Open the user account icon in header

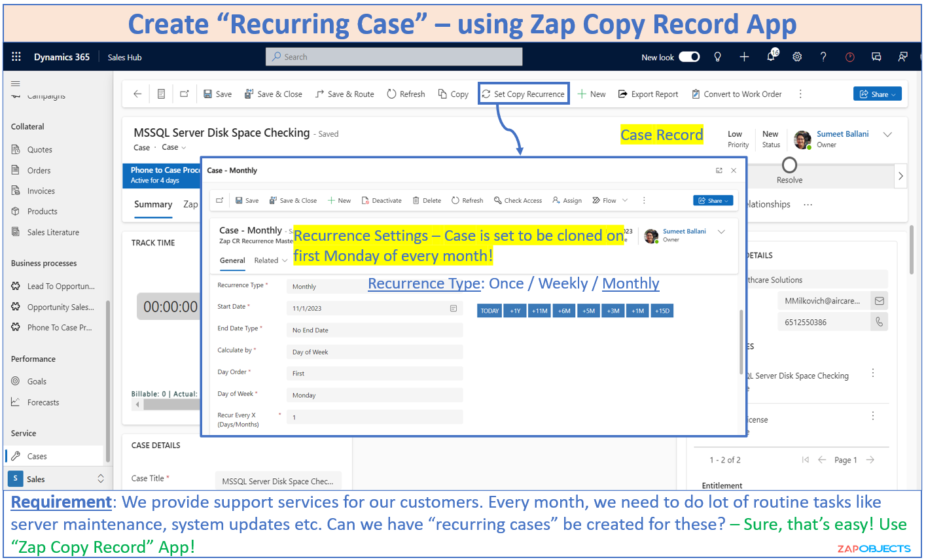tap(903, 57)
